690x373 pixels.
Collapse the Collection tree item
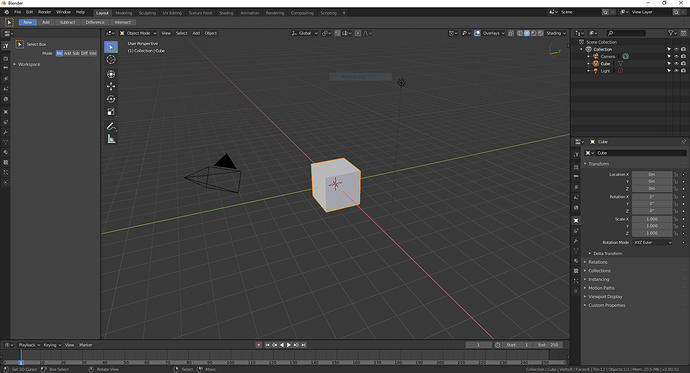tap(581, 49)
